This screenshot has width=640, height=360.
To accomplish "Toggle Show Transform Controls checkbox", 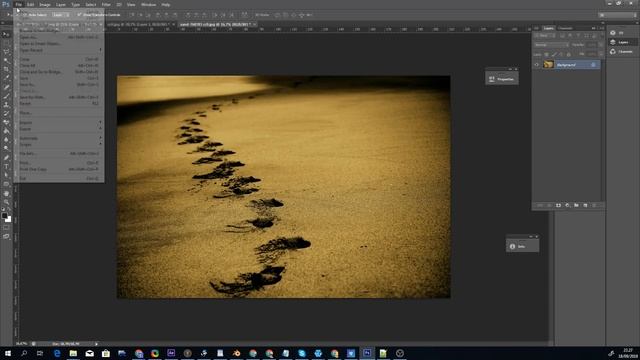I will 79,15.
